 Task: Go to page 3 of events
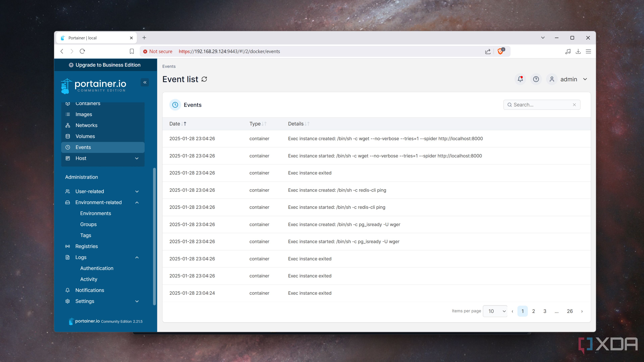[545, 311]
